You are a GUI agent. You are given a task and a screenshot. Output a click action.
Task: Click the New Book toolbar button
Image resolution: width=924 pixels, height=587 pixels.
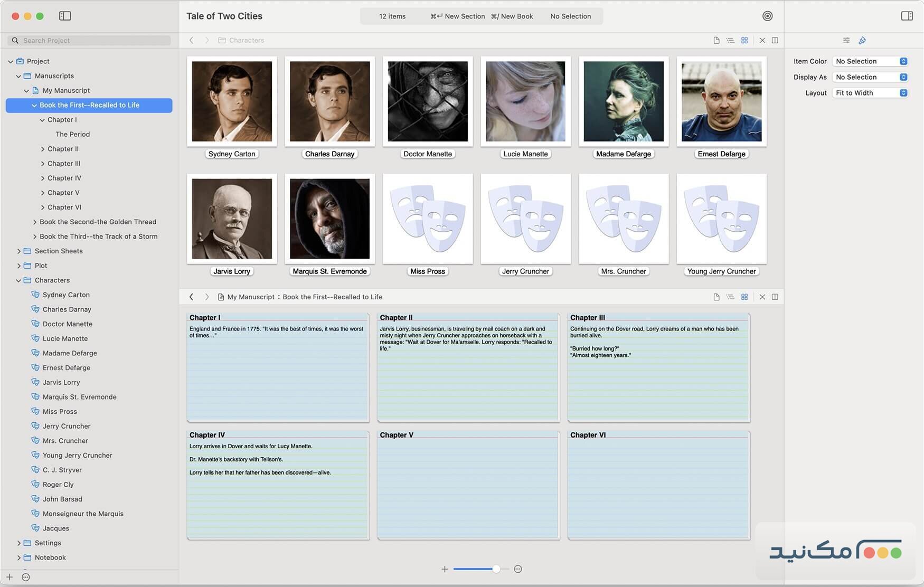click(512, 16)
